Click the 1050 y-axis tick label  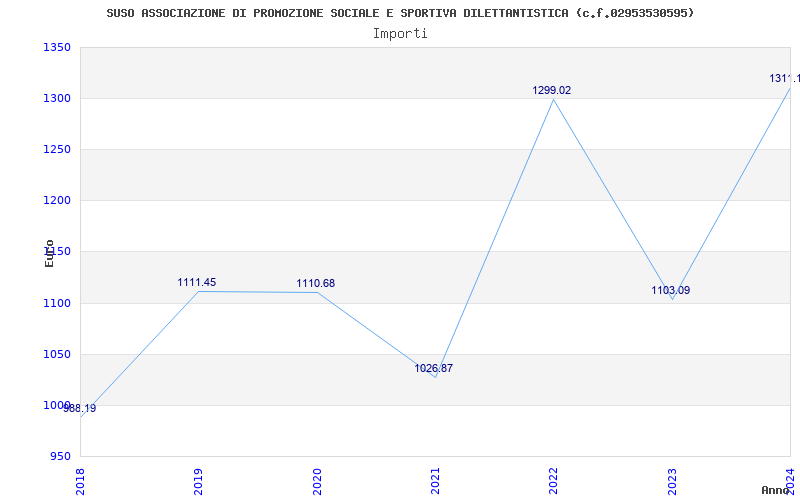click(57, 354)
